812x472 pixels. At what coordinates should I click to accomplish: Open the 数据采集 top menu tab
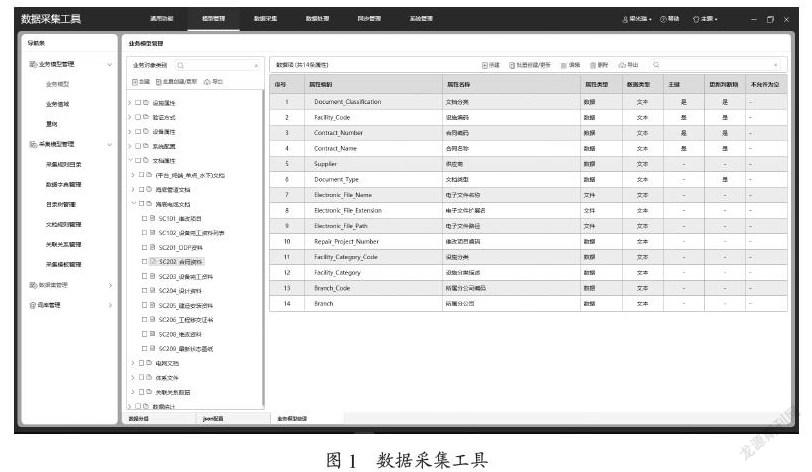pos(265,19)
